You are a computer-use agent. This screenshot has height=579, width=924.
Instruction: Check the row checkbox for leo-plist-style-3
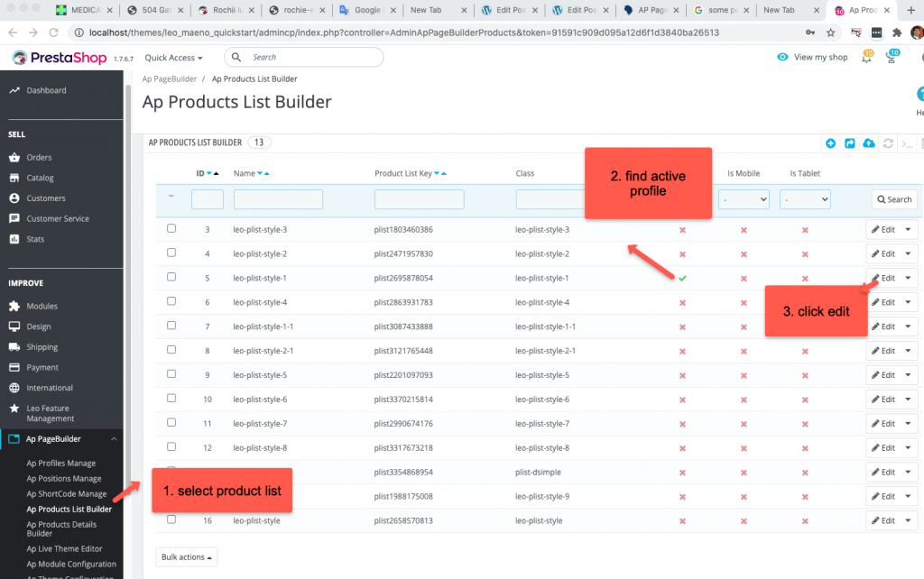click(x=171, y=229)
